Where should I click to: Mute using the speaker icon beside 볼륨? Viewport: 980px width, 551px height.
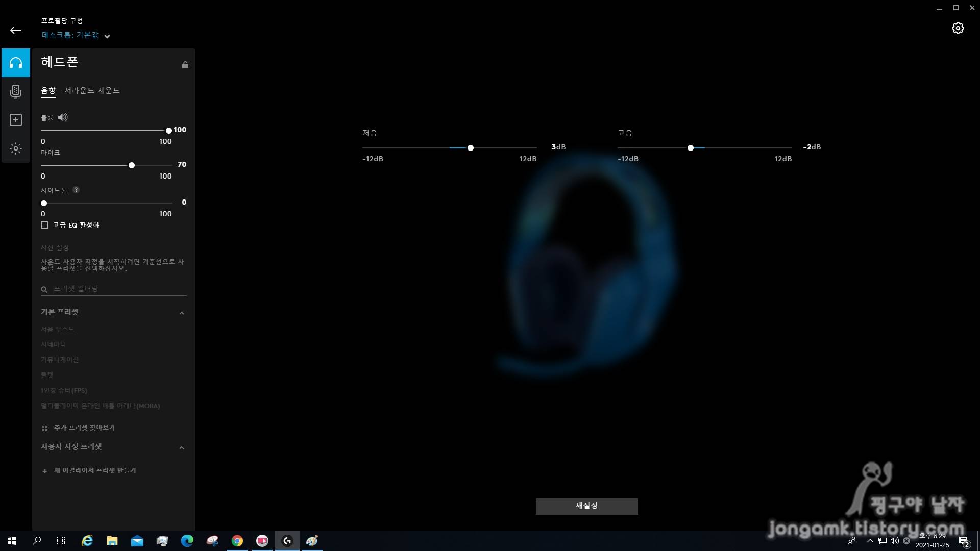tap(63, 117)
